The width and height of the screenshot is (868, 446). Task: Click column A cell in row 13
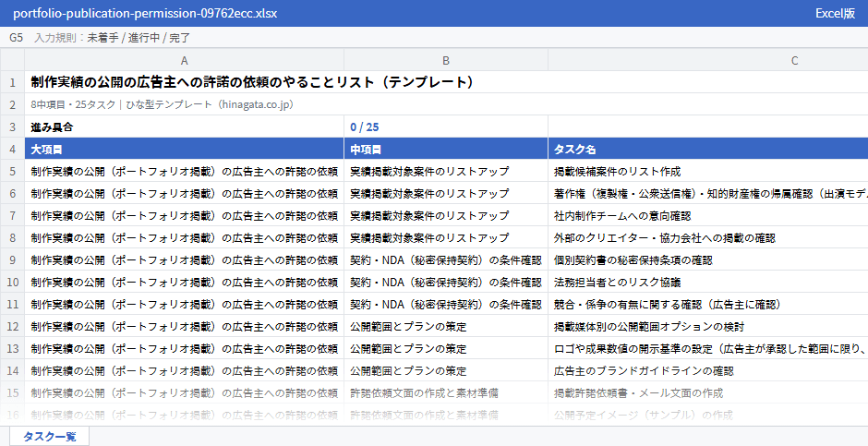tap(185, 349)
